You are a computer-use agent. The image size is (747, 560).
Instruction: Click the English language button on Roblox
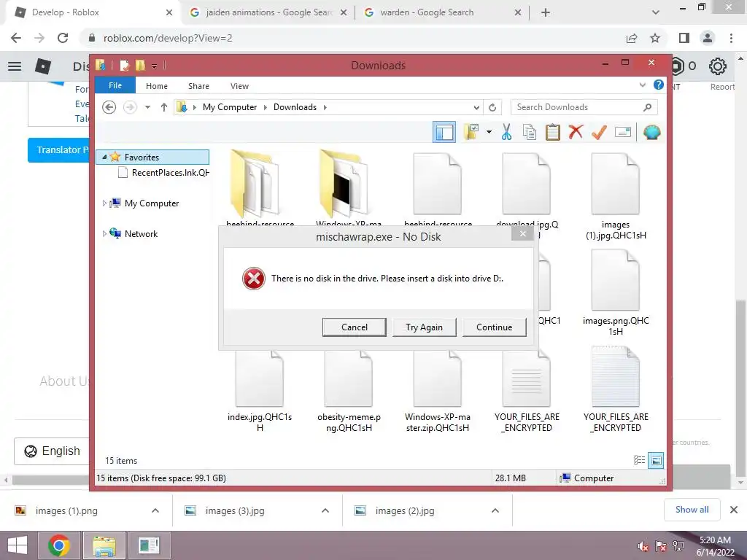pyautogui.click(x=52, y=451)
